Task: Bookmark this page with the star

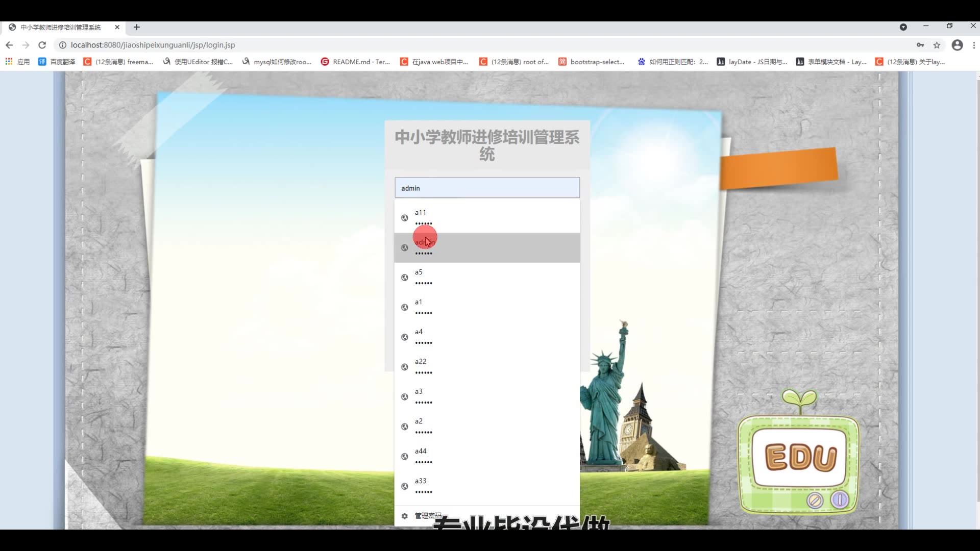Action: click(937, 45)
